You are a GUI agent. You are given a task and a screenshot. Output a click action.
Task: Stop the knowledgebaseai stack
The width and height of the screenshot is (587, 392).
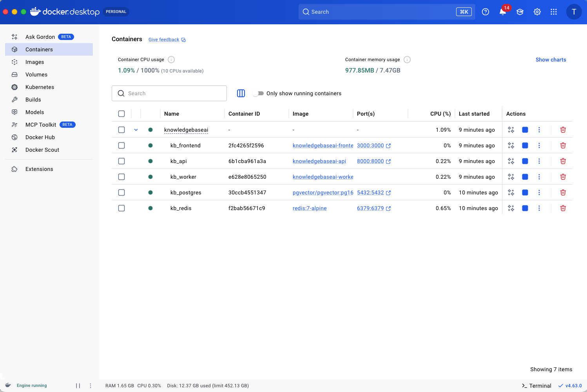(x=525, y=130)
